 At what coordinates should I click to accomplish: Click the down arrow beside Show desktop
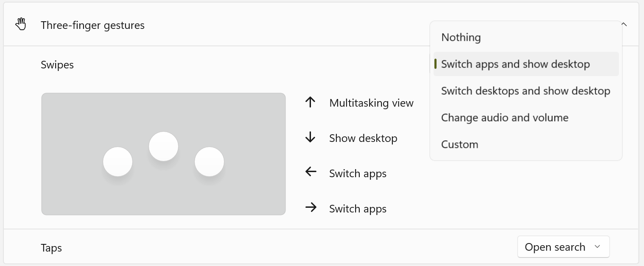[x=311, y=138]
